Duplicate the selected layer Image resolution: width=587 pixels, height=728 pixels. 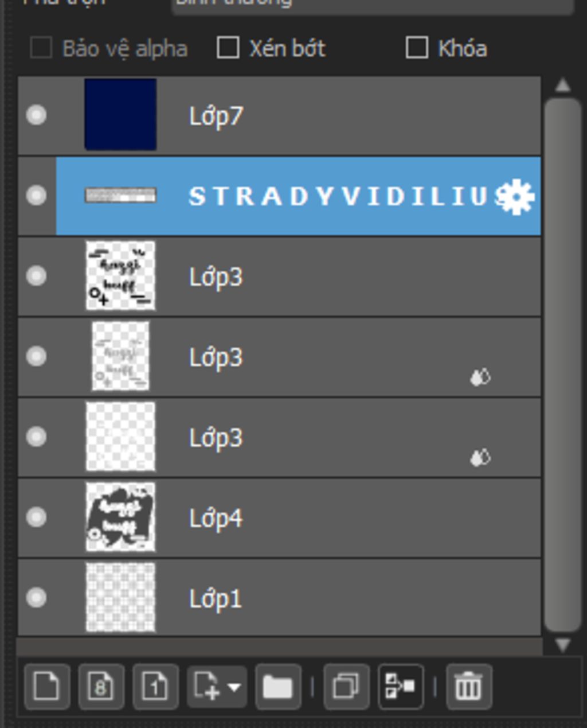[346, 687]
